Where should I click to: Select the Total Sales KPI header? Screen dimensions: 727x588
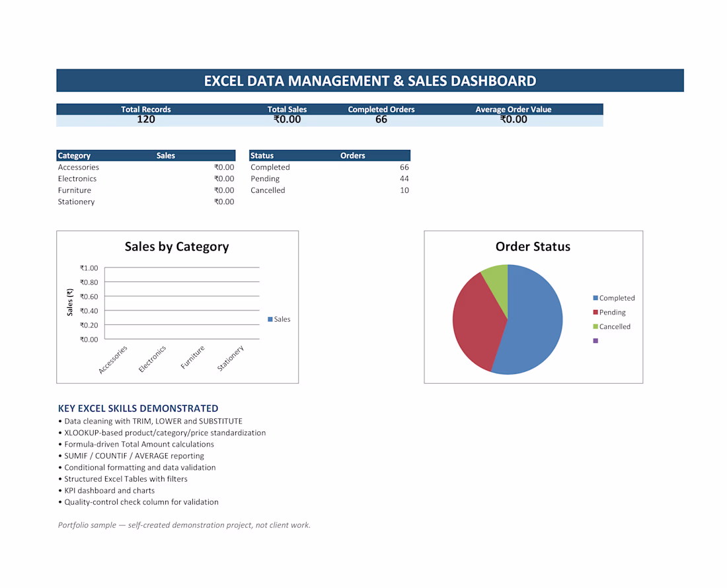[287, 110]
